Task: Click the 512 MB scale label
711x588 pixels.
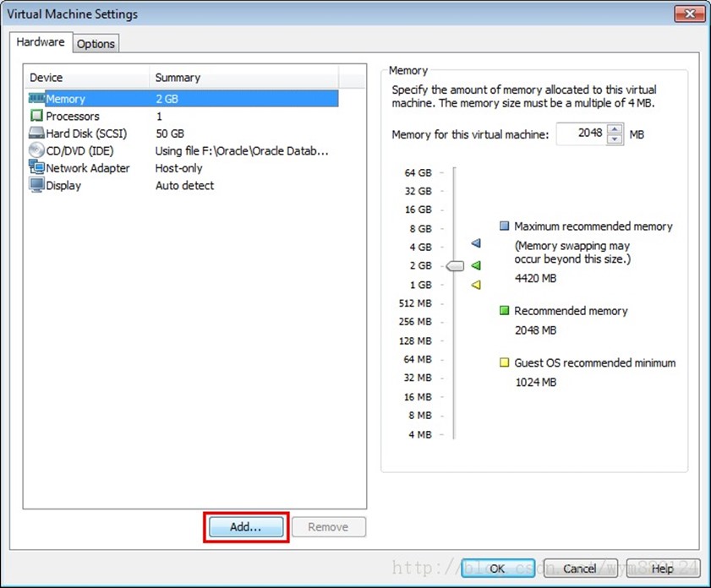Action: [x=415, y=303]
